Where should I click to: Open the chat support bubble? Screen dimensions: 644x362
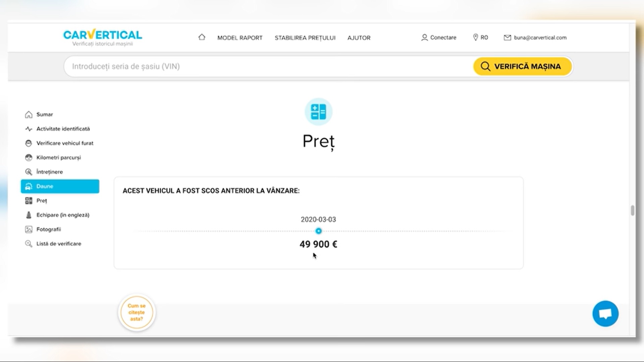pos(605,314)
